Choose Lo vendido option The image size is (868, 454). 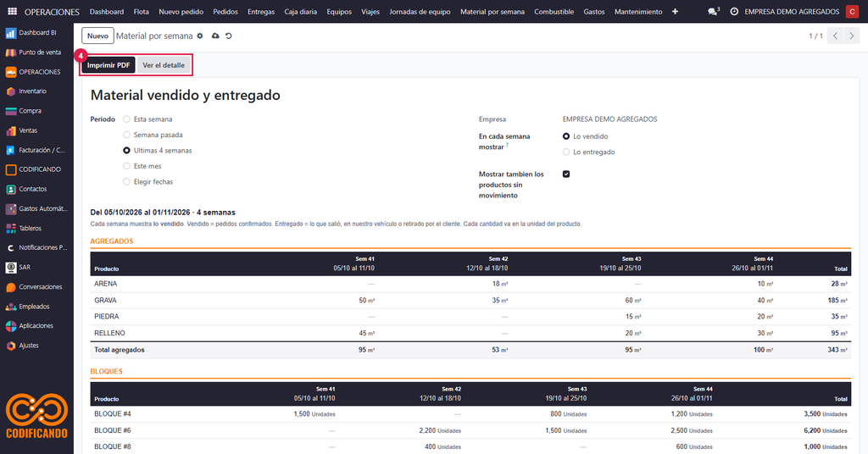566,136
